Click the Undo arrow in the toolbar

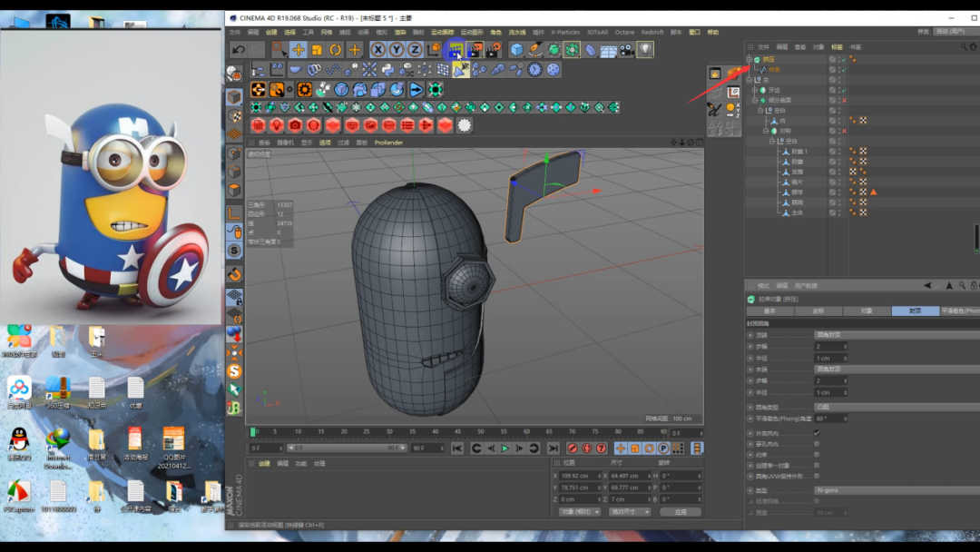click(238, 49)
